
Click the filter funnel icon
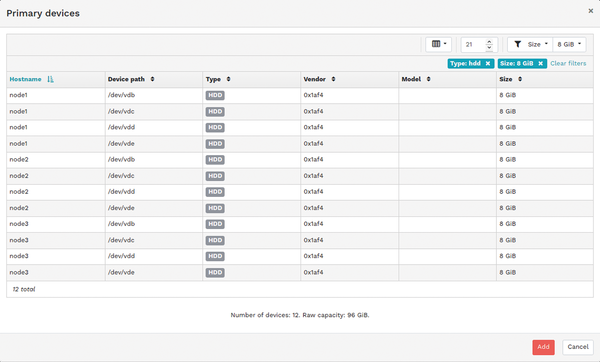517,44
